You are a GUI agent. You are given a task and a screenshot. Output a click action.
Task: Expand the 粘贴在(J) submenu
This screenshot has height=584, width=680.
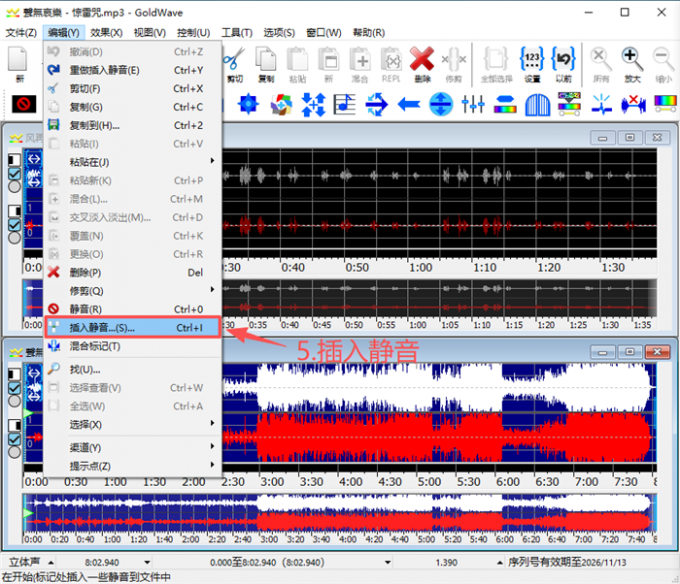click(133, 162)
